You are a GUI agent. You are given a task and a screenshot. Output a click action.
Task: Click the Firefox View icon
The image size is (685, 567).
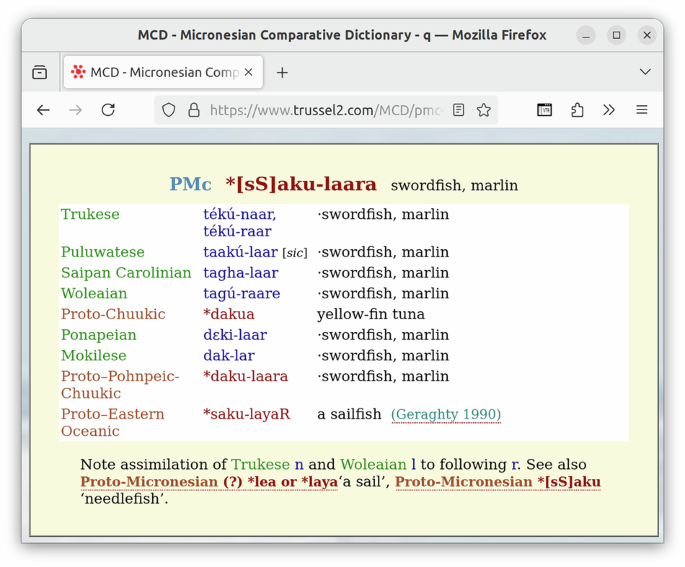40,72
